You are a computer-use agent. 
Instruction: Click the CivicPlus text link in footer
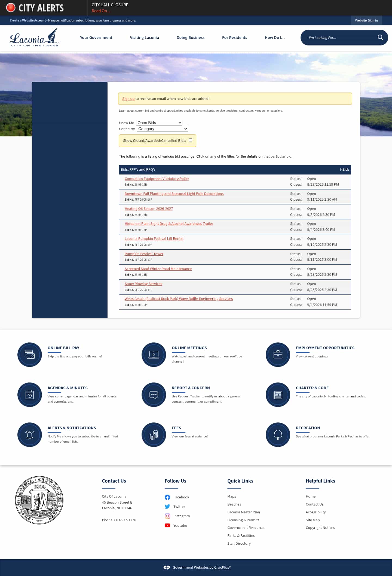click(x=222, y=568)
